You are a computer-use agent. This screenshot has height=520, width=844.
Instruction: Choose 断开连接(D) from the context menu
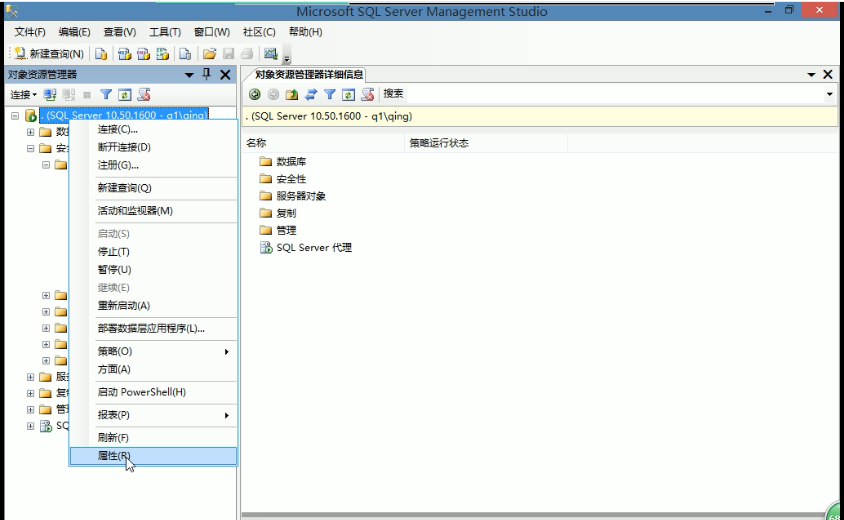pyautogui.click(x=153, y=147)
